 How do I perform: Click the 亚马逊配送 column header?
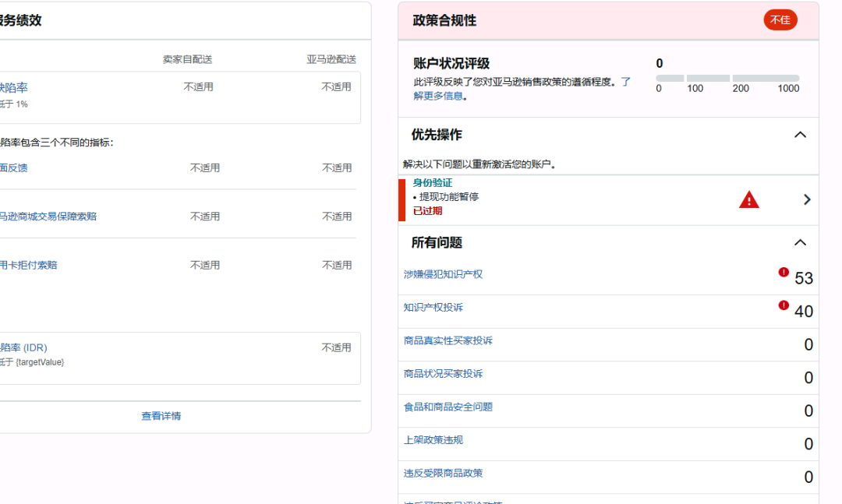(331, 59)
